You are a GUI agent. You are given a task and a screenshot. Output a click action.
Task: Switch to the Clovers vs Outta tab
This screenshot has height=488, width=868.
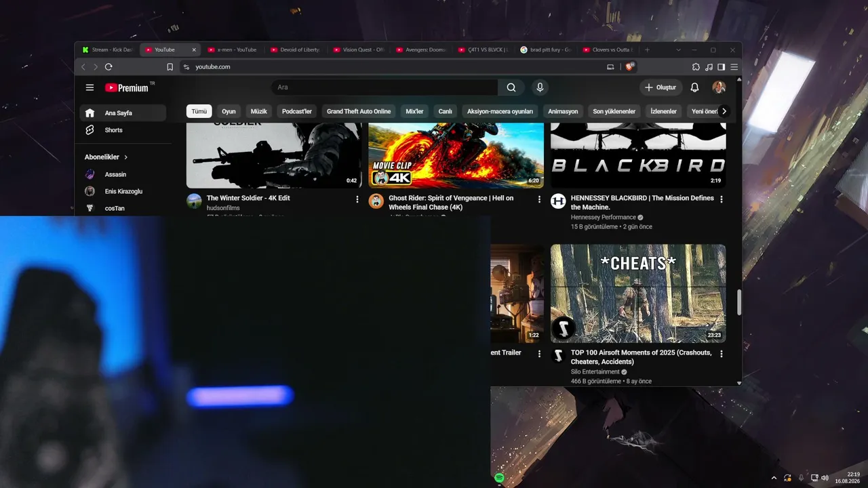point(608,50)
